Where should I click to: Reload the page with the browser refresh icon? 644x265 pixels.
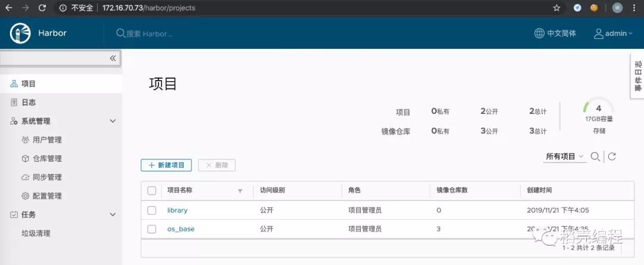(x=42, y=8)
